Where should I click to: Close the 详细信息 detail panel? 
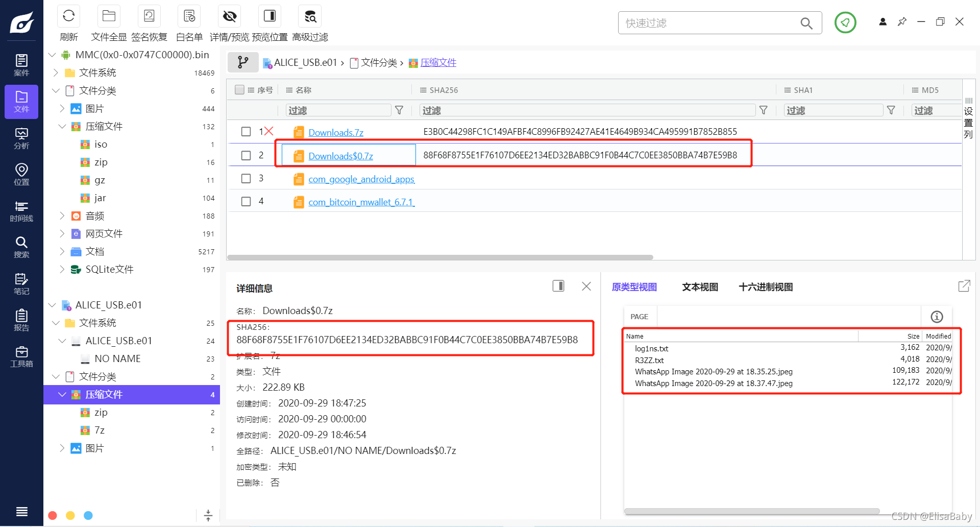tap(586, 286)
